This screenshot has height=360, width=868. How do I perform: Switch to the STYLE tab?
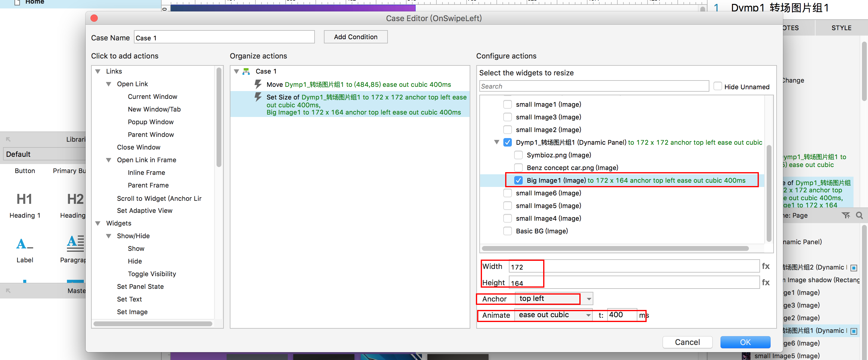point(841,28)
